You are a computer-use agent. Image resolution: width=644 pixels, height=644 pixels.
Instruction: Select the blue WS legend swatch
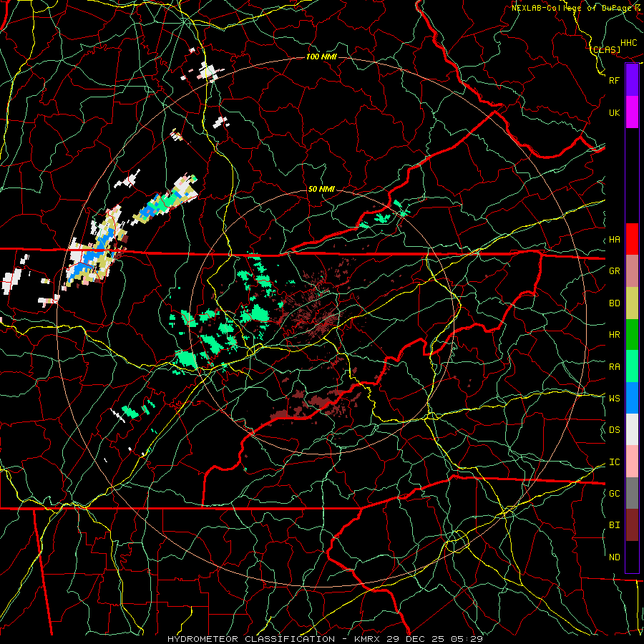(632, 398)
